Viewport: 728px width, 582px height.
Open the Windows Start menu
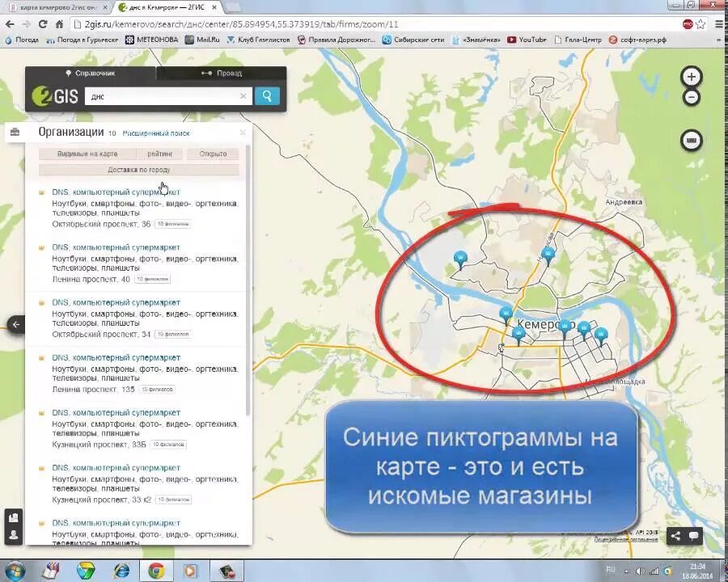[x=15, y=571]
